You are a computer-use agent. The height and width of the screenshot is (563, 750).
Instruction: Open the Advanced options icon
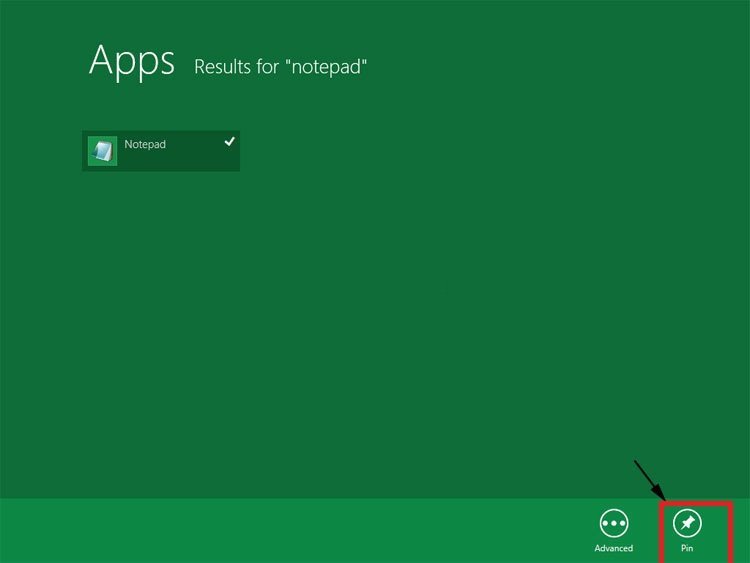(x=614, y=523)
